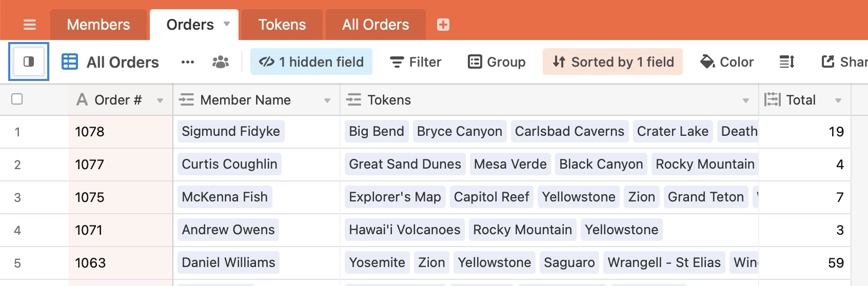Click the grid view icon beside All Orders
This screenshot has width=868, height=286.
pos(70,62)
